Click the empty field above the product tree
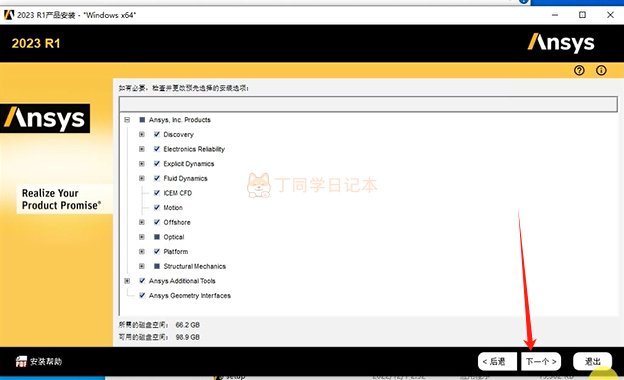The height and width of the screenshot is (380, 624). tap(368, 104)
